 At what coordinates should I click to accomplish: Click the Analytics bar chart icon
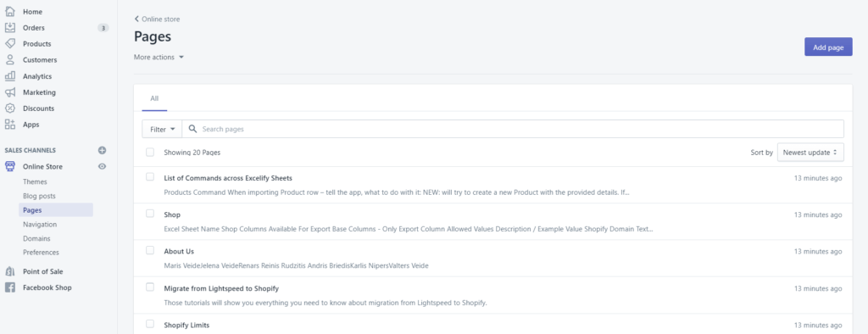coord(10,76)
